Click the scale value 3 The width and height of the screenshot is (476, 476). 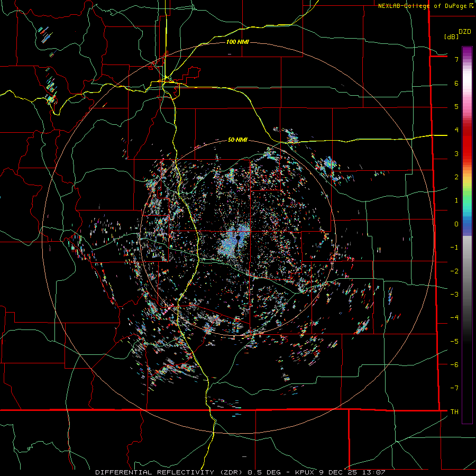(456, 153)
